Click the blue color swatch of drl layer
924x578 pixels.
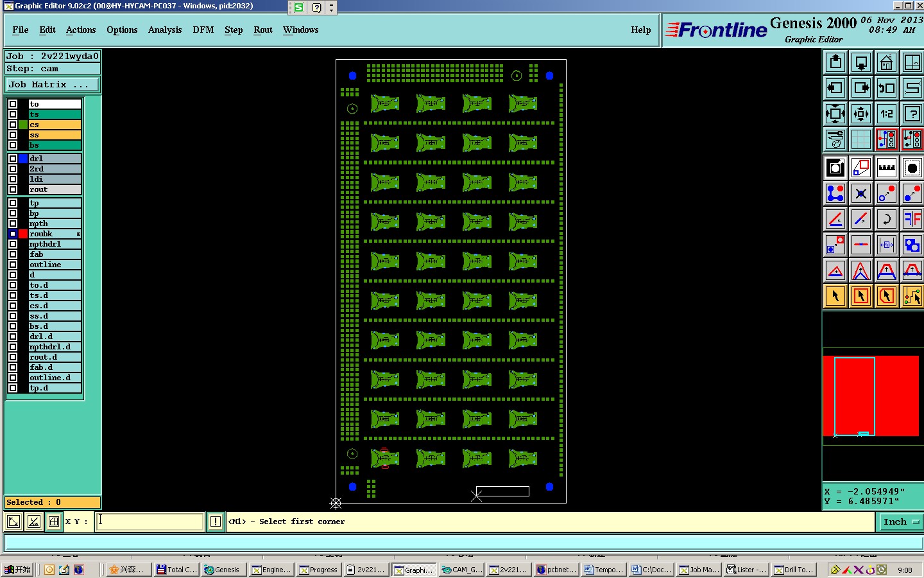point(23,159)
